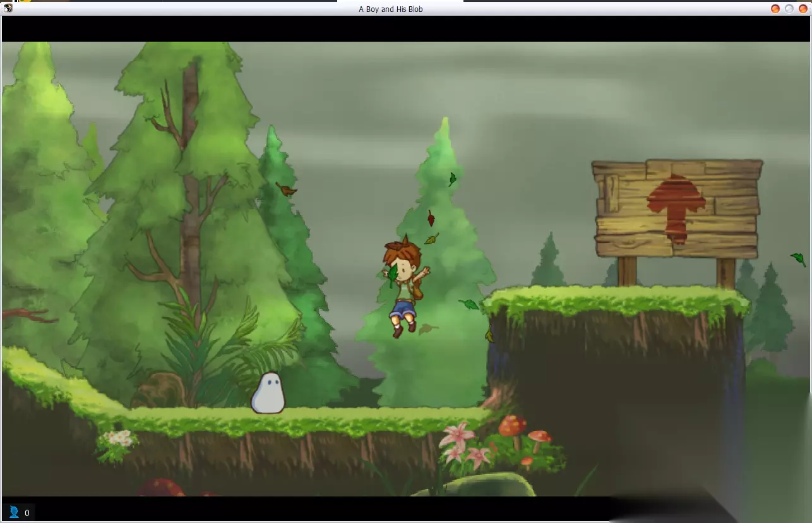Select the player count value 0
Screen dimensions: 812x523
pos(27,513)
